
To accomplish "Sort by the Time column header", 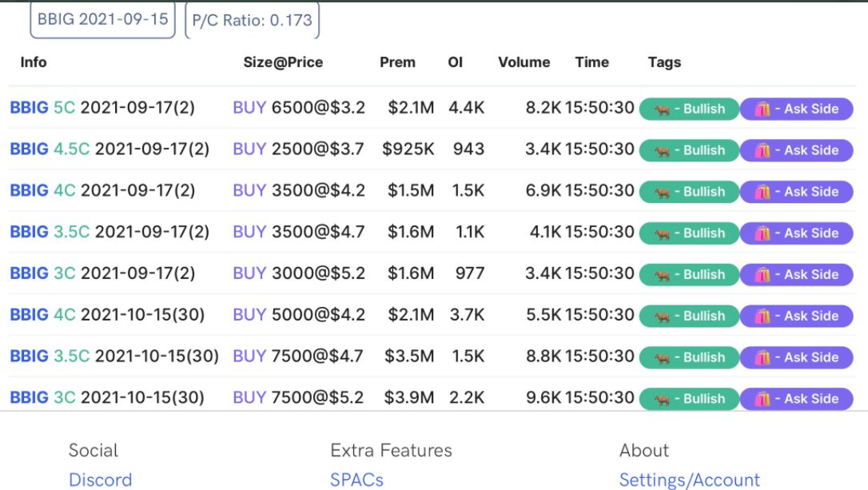I will (591, 62).
